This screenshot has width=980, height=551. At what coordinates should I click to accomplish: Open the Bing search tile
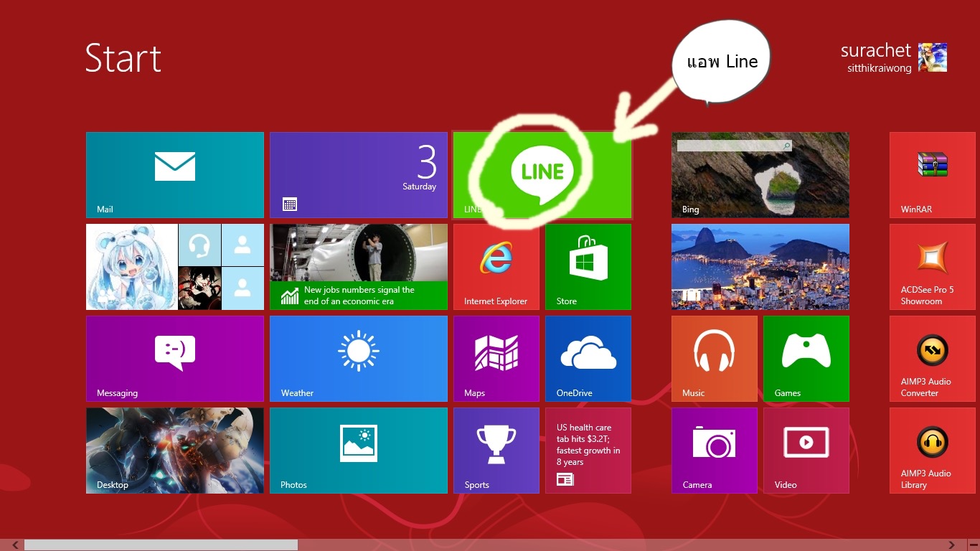(x=760, y=175)
